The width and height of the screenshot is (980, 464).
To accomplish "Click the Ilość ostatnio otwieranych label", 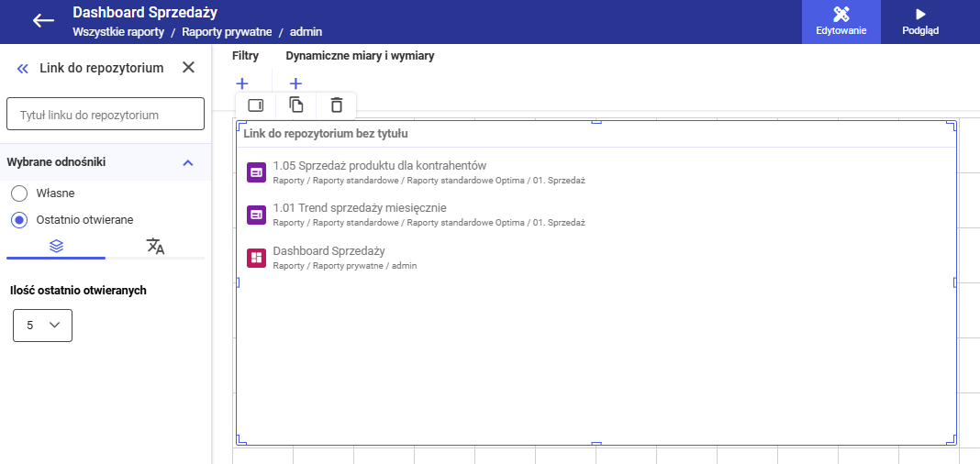I will (79, 290).
